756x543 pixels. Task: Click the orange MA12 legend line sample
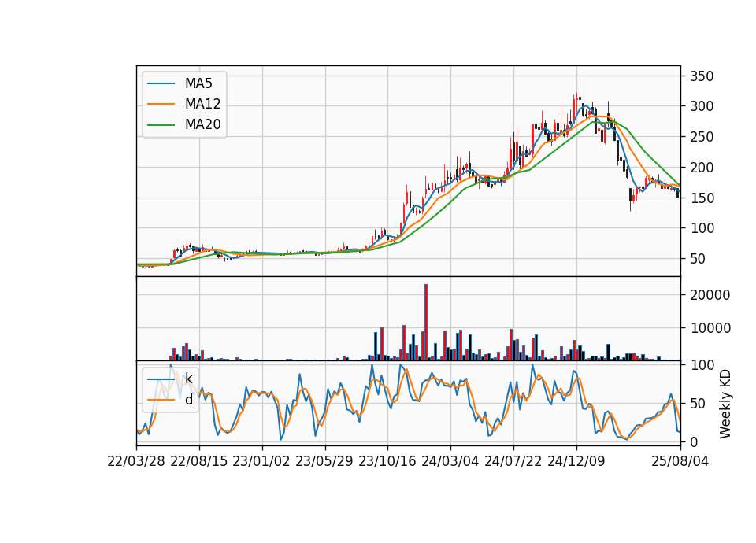161,104
